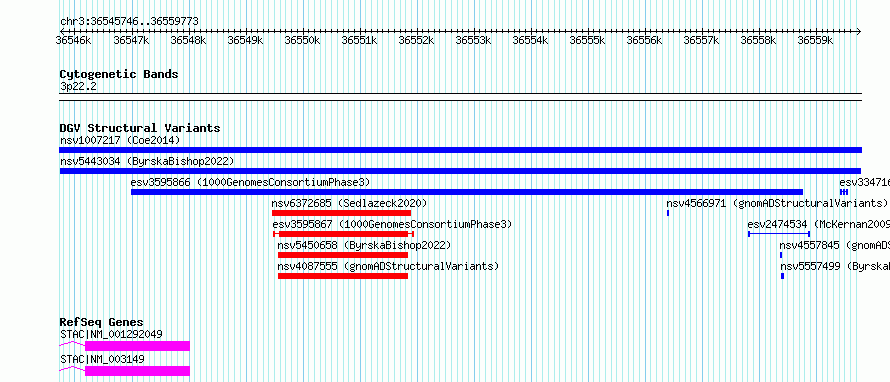Click the 36550k ruler tick label
Screen dimensions: 890x382
(303, 40)
